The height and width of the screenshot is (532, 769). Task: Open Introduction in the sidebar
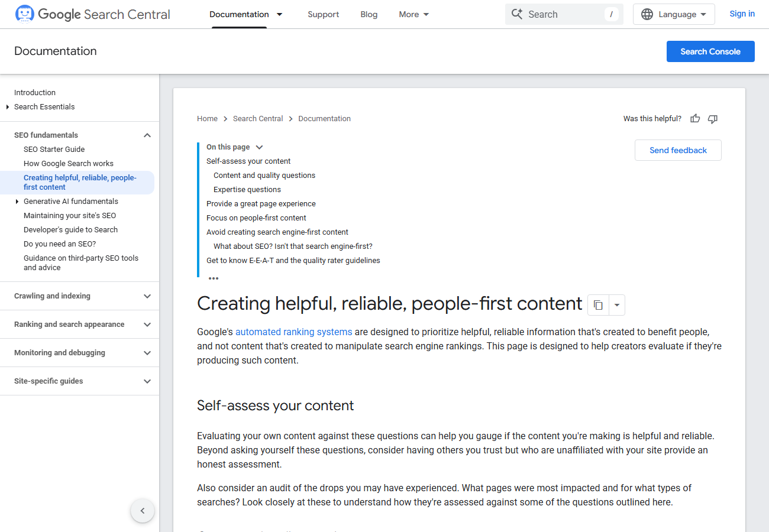point(35,93)
